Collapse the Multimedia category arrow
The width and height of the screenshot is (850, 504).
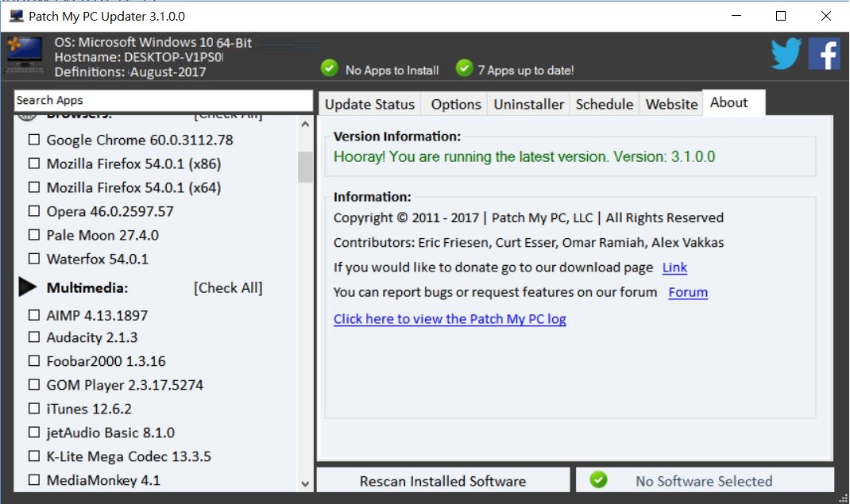click(x=27, y=287)
